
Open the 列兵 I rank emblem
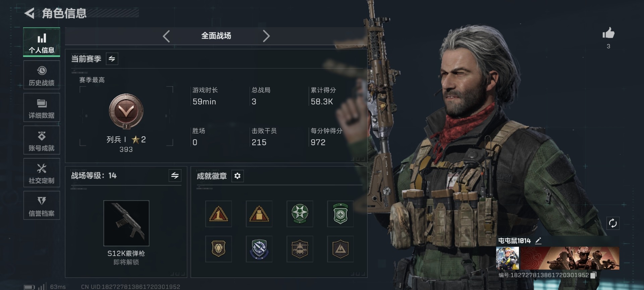tap(126, 111)
